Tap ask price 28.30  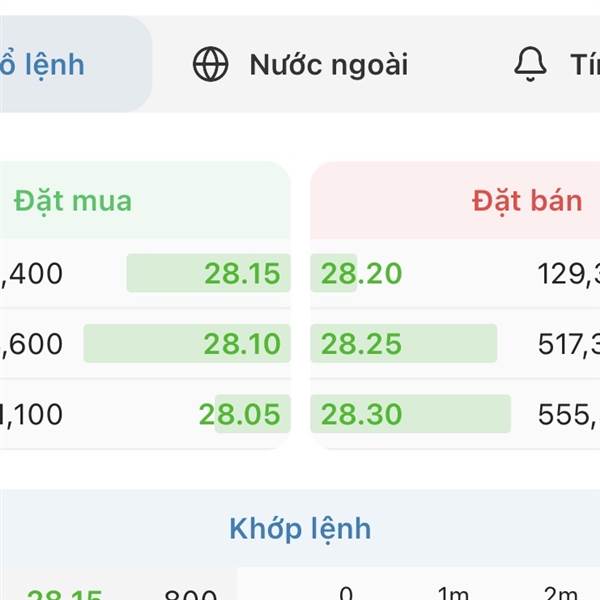click(x=361, y=414)
